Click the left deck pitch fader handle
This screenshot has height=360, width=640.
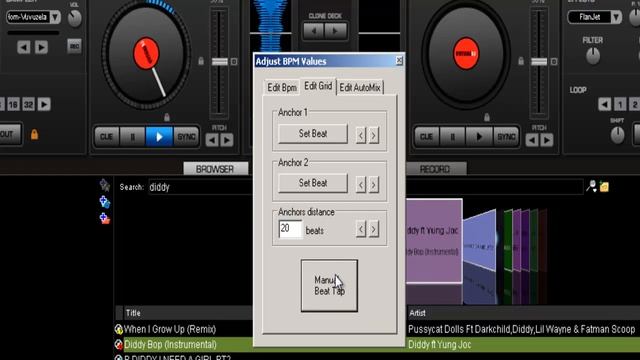click(220, 62)
